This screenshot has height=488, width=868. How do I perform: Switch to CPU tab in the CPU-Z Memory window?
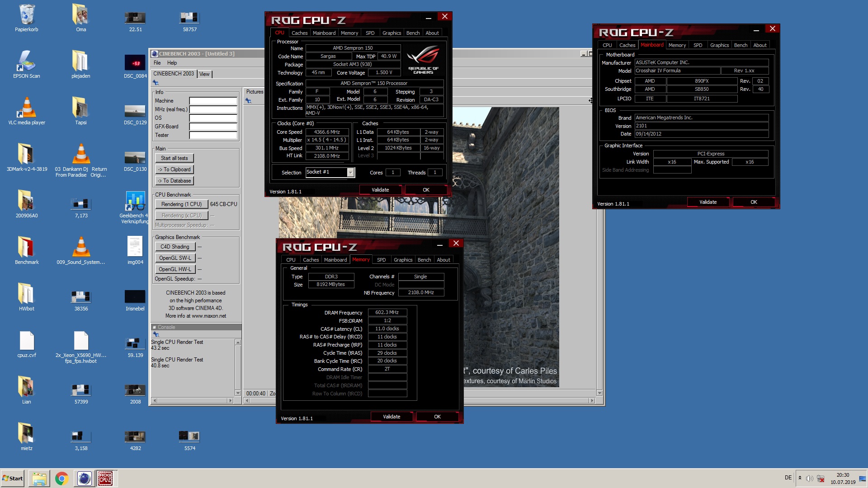tap(291, 260)
